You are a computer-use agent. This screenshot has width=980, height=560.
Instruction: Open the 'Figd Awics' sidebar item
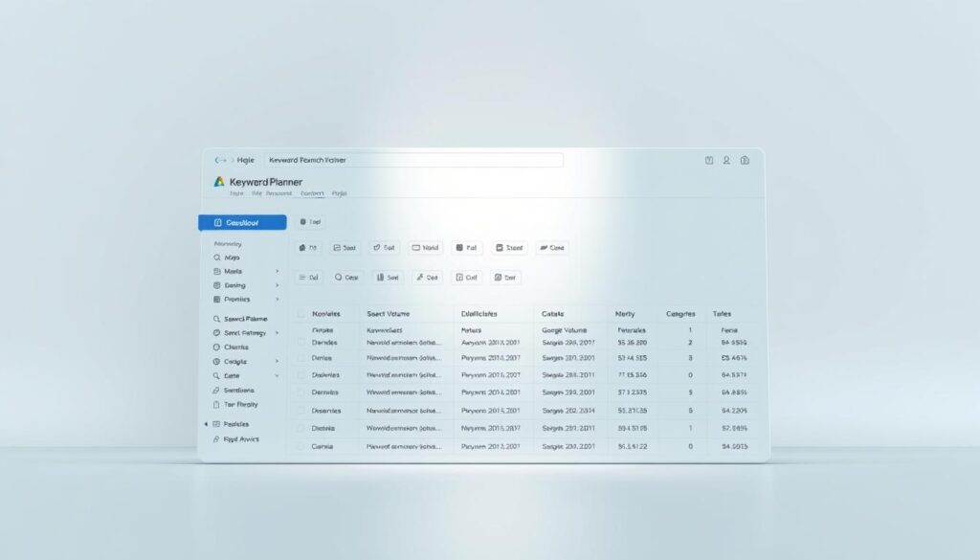236,438
